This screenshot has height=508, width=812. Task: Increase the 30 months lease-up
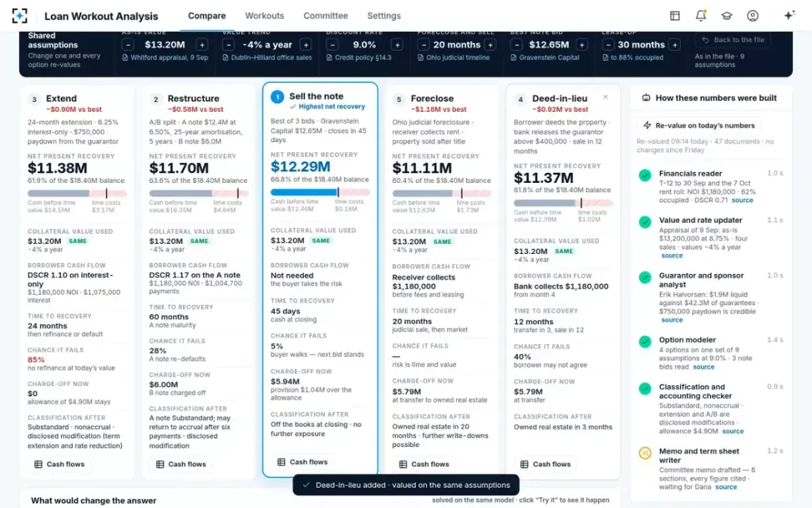(x=675, y=45)
